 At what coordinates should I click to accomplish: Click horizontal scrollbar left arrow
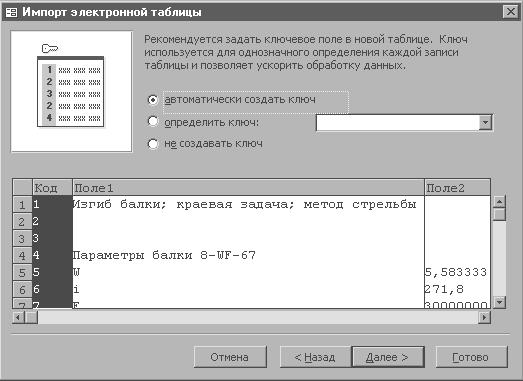19,317
